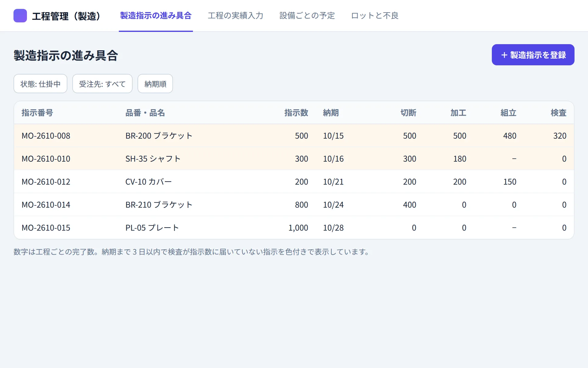
Task: Click the 納期 column header
Action: (331, 113)
